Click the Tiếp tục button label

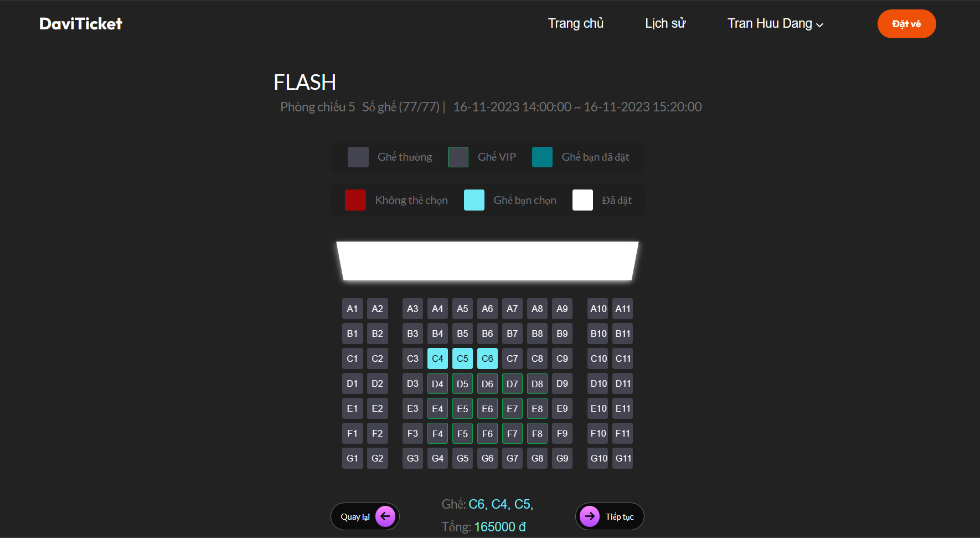(620, 517)
